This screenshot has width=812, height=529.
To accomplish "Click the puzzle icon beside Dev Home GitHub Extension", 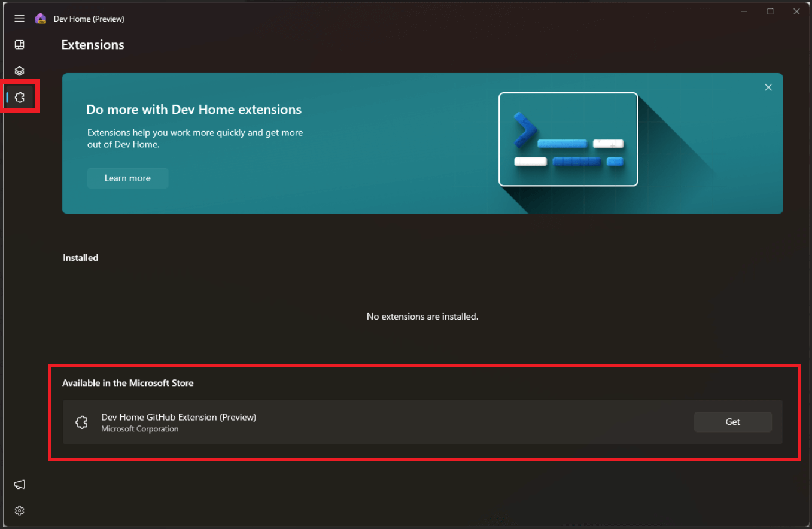I will [x=81, y=422].
